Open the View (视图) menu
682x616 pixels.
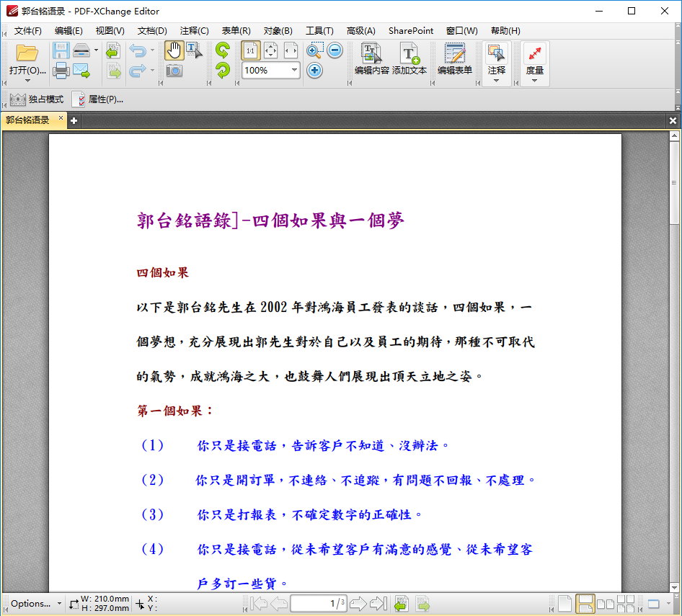[x=110, y=31]
